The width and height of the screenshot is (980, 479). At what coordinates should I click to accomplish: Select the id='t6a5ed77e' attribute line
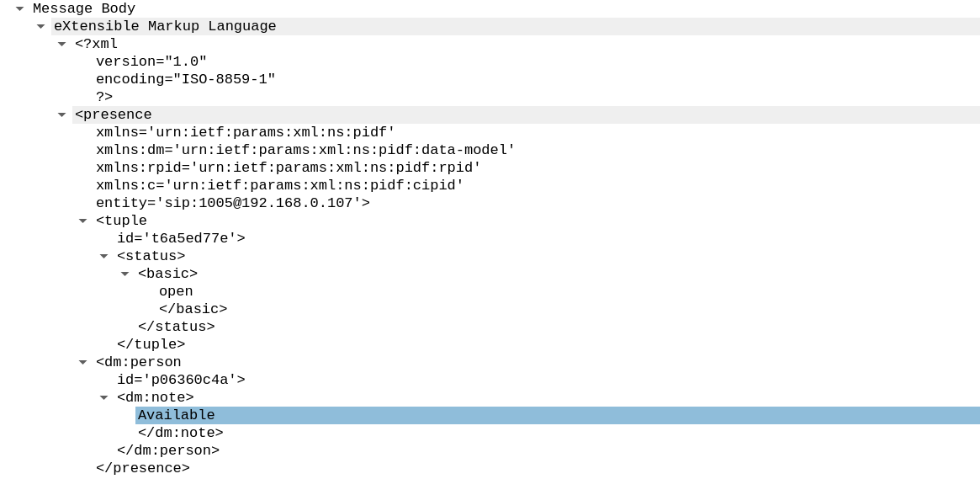[x=181, y=238]
